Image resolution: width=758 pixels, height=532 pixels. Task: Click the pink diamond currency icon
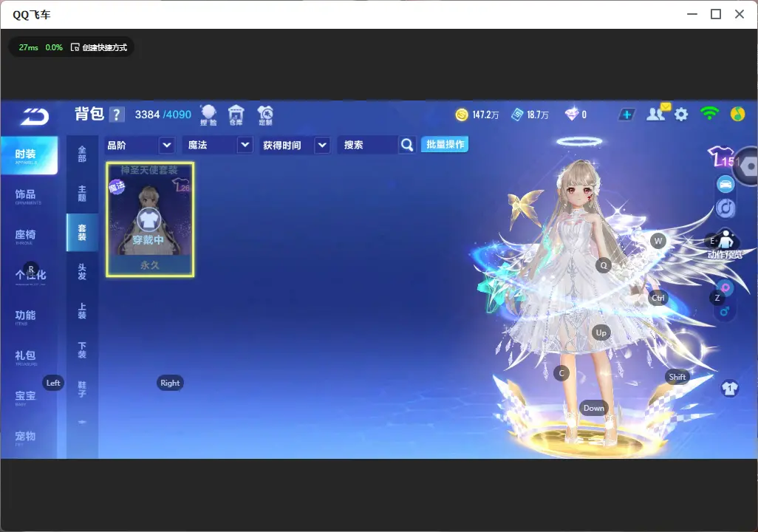pyautogui.click(x=572, y=115)
